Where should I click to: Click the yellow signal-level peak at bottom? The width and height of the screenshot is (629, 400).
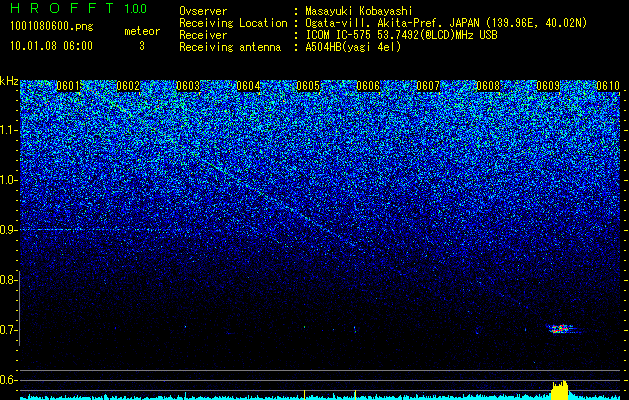(x=560, y=390)
